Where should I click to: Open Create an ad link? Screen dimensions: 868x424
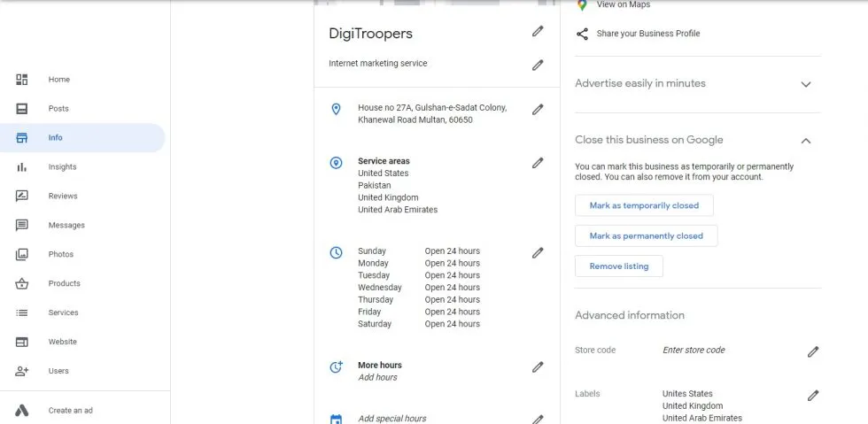[71, 411]
